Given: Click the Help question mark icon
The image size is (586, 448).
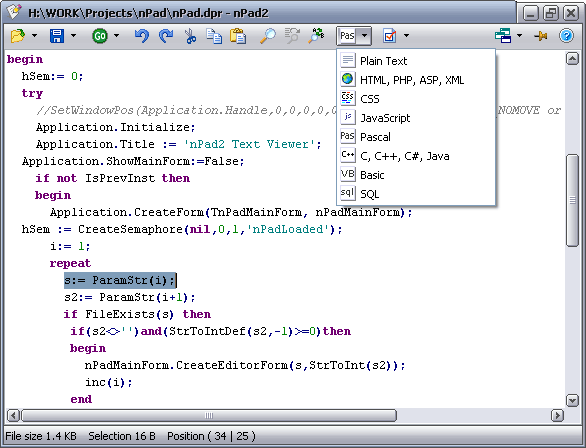Looking at the screenshot, I should [566, 36].
